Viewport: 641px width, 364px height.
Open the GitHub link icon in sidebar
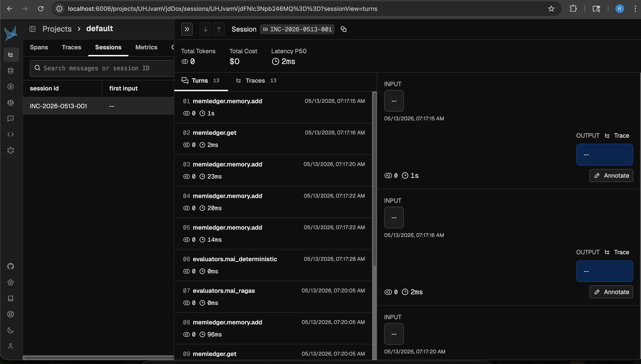tap(11, 266)
